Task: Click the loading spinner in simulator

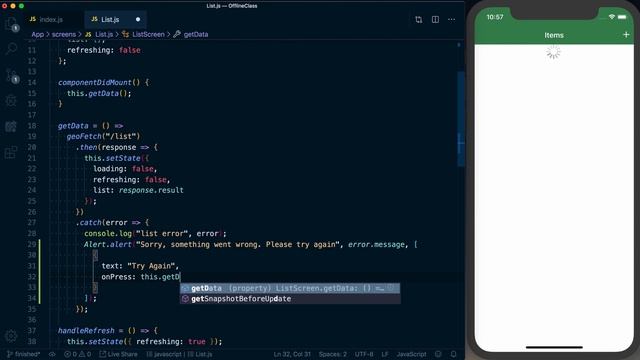Action: [553, 52]
